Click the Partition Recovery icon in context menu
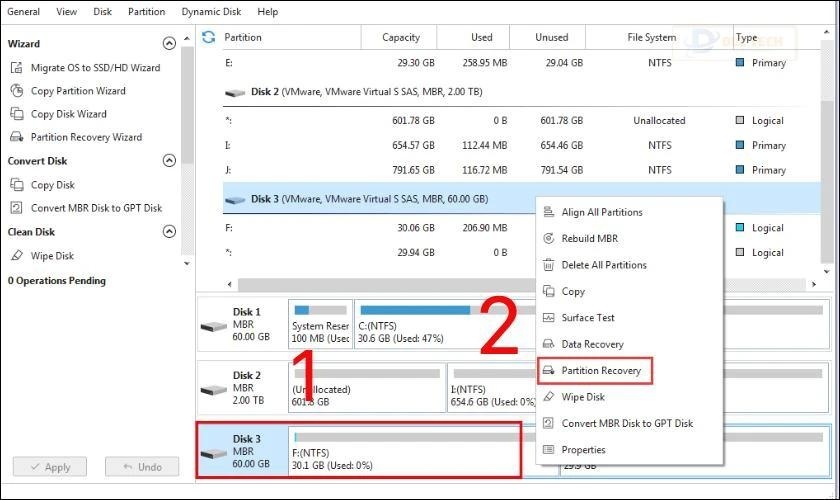840x500 pixels. [549, 370]
